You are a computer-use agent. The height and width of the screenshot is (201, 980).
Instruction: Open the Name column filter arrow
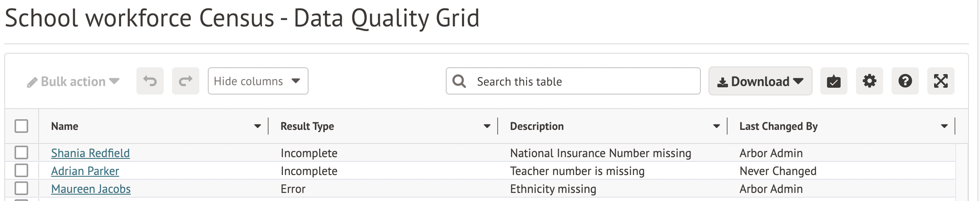(258, 126)
